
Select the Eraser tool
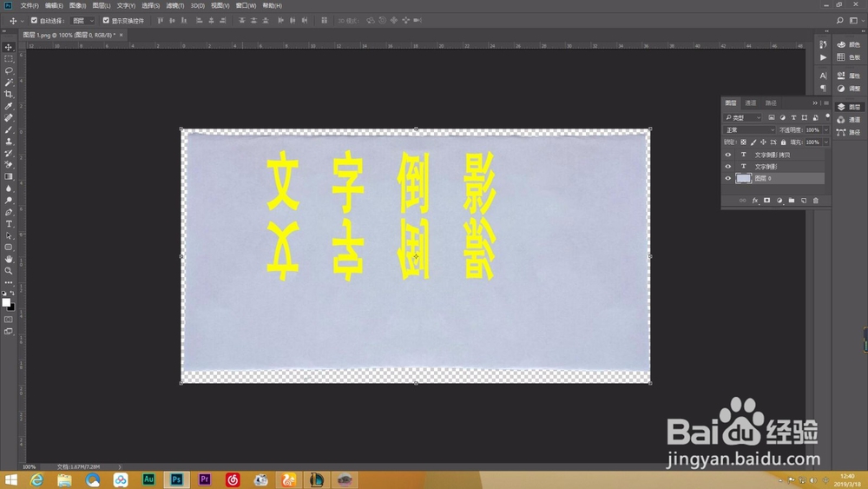click(x=9, y=164)
